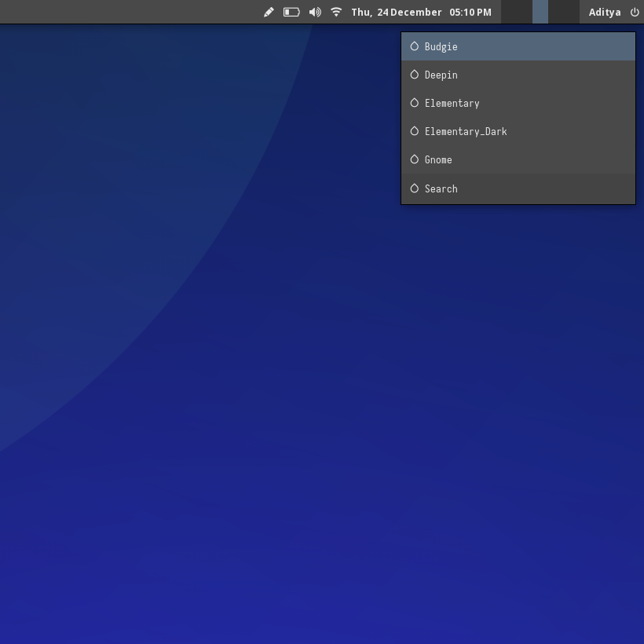This screenshot has height=644, width=644.
Task: Choose the Elementary_Dark text label
Action: [x=466, y=131]
